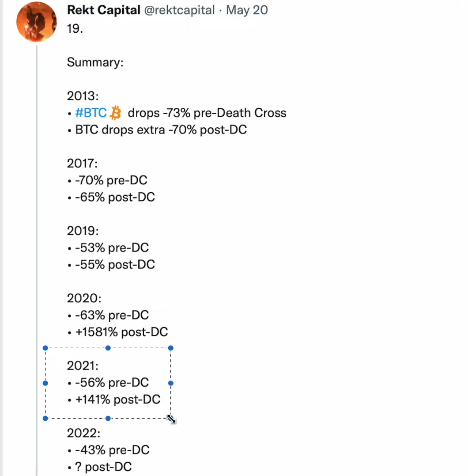Click the orange Bitcoin emoji icon
The image size is (468, 476).
click(116, 113)
